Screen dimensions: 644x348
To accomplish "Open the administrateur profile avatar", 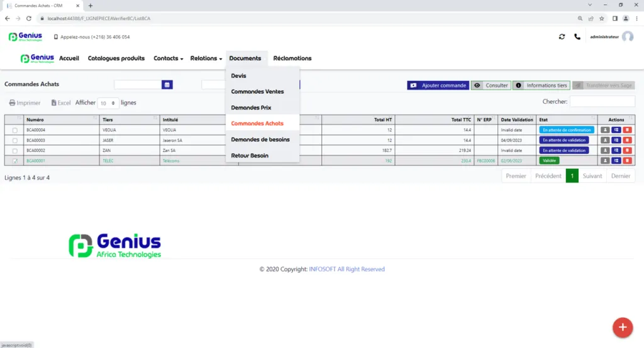I will click(x=628, y=36).
